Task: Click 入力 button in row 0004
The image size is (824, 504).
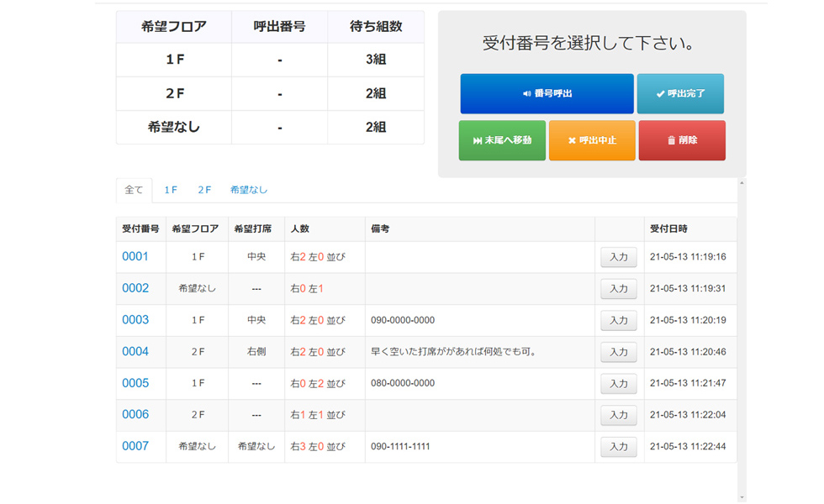Action: pos(619,352)
